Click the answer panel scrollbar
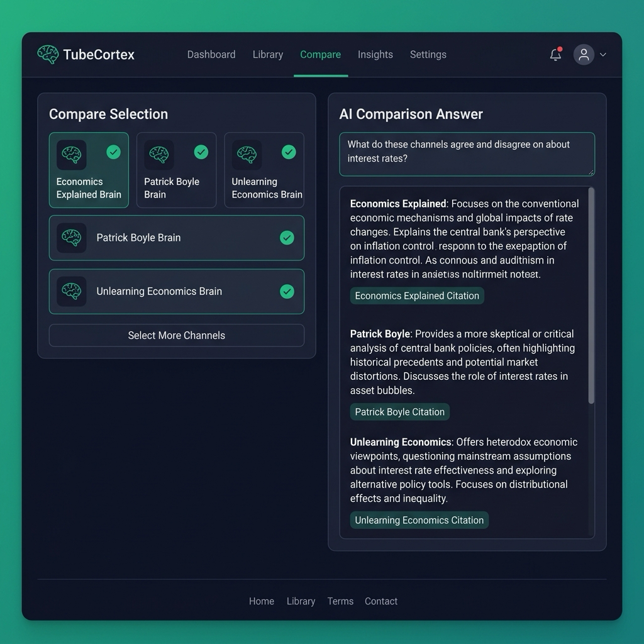644x644 pixels. point(591,296)
